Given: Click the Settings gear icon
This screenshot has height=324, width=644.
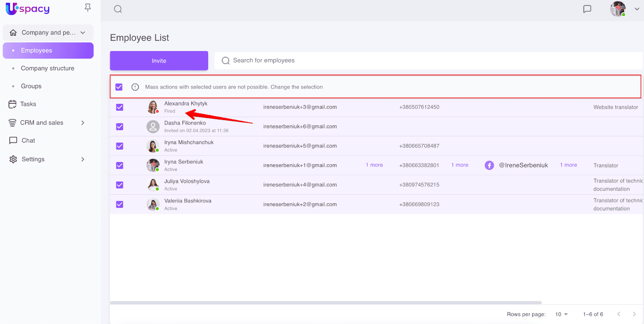Looking at the screenshot, I should click(13, 159).
